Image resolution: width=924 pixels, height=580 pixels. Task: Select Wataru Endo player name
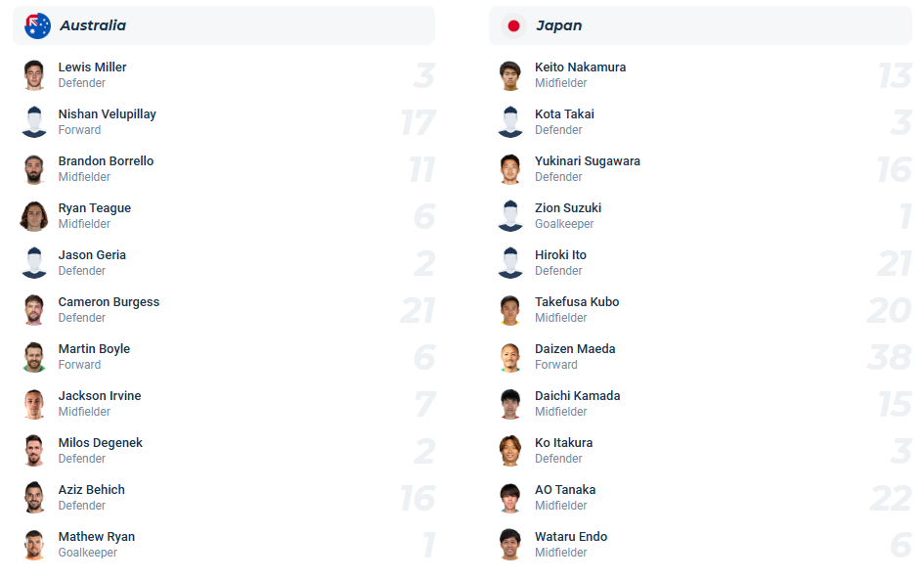coord(571,537)
